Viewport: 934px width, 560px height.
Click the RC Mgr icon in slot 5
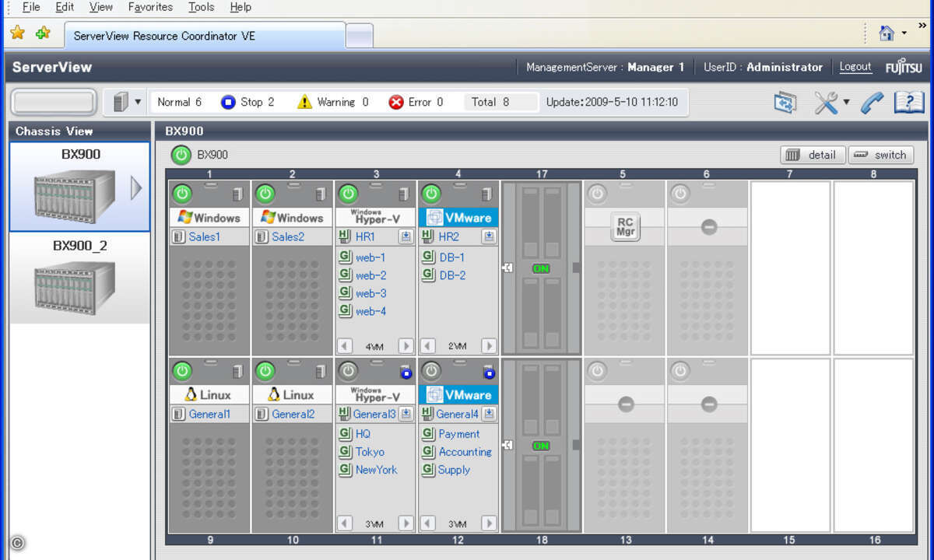coord(626,227)
